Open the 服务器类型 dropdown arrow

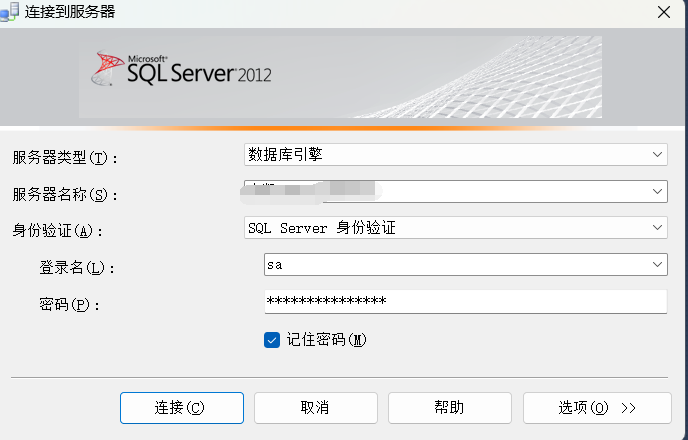tap(657, 154)
